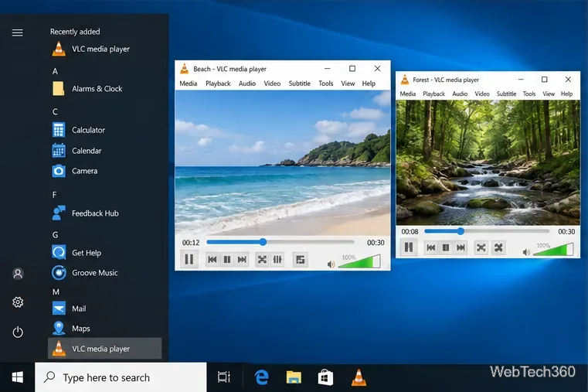Toggle fullscreen in the Beach VLC window
This screenshot has height=392, width=588.
(262, 260)
